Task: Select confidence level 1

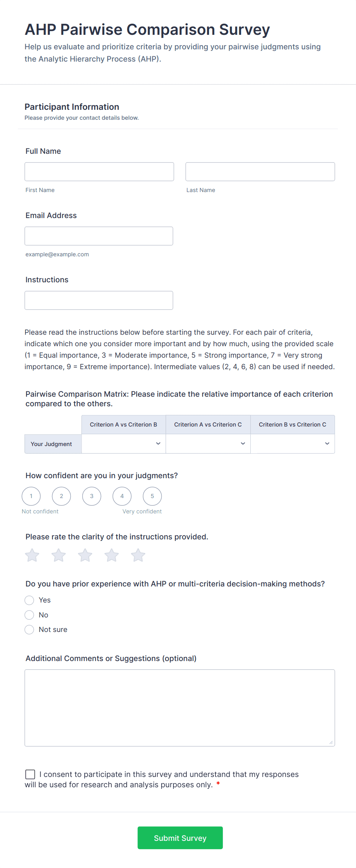Action: 31,496
